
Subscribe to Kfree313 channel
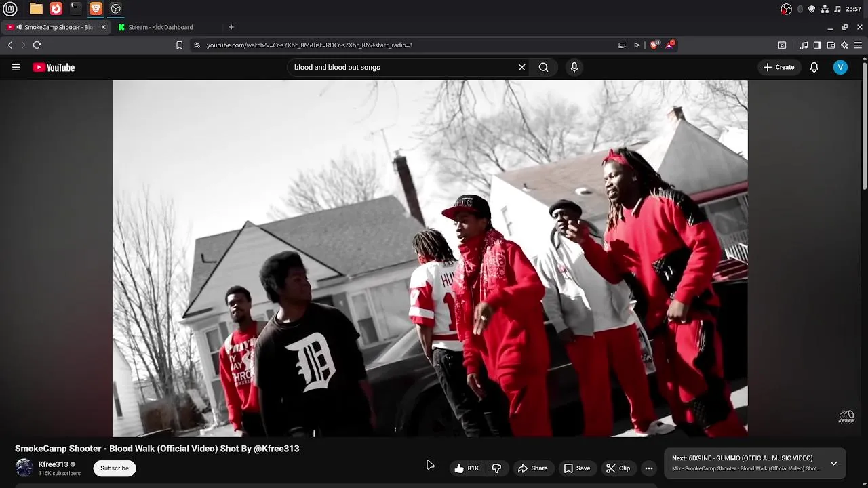click(115, 468)
